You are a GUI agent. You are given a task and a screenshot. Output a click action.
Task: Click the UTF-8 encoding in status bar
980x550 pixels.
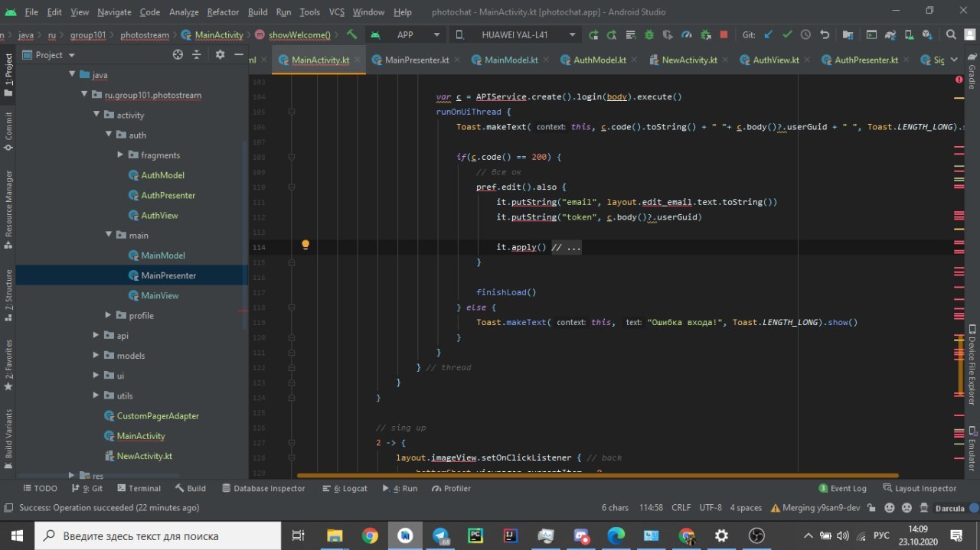click(710, 507)
